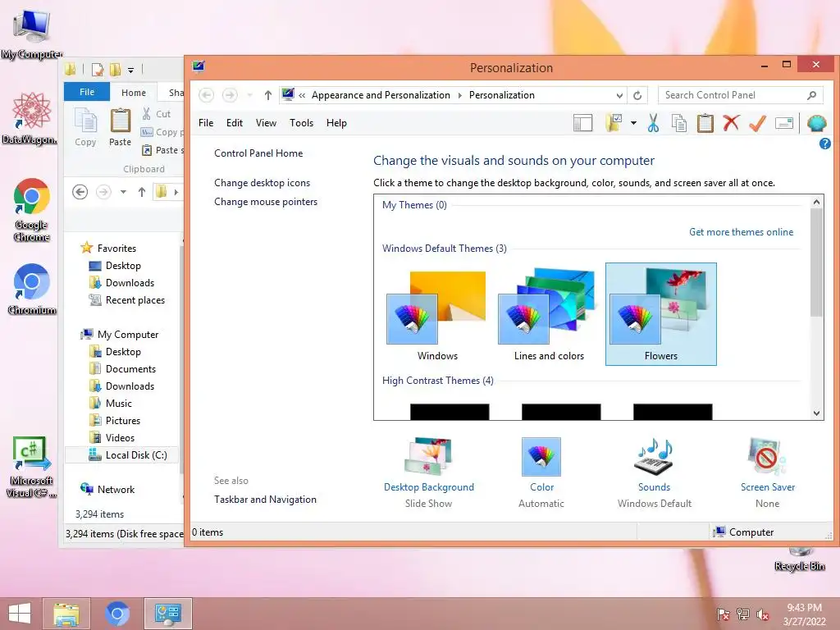Screen dimensions: 840x630
Task: Click Back arrow in Personalization window
Action: pyautogui.click(x=206, y=95)
